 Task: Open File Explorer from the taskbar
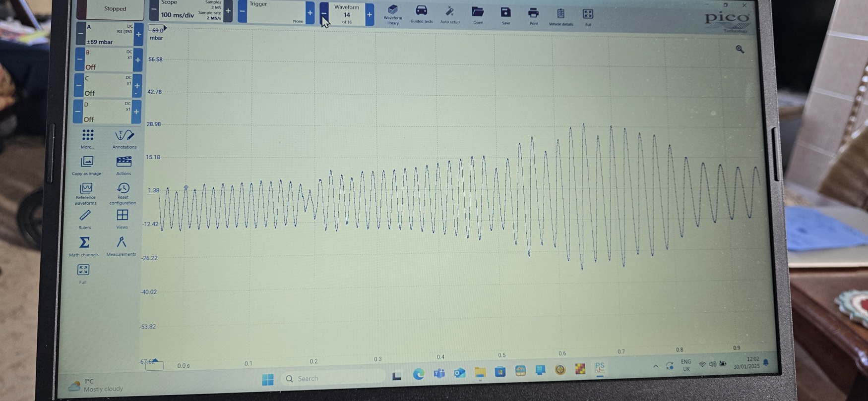(x=480, y=372)
